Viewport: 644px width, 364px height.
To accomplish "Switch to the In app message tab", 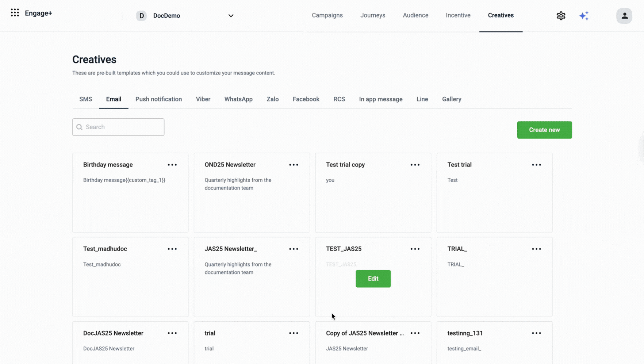I will tap(380, 99).
